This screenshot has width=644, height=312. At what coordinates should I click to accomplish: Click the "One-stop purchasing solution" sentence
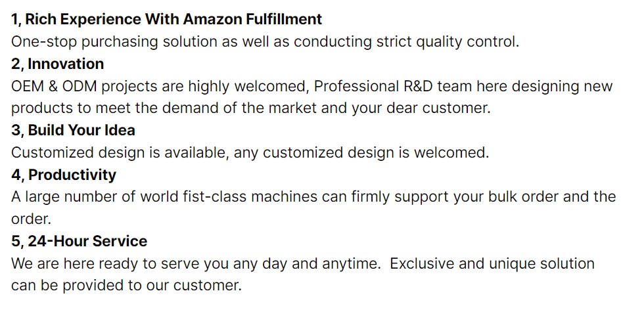[x=265, y=41]
